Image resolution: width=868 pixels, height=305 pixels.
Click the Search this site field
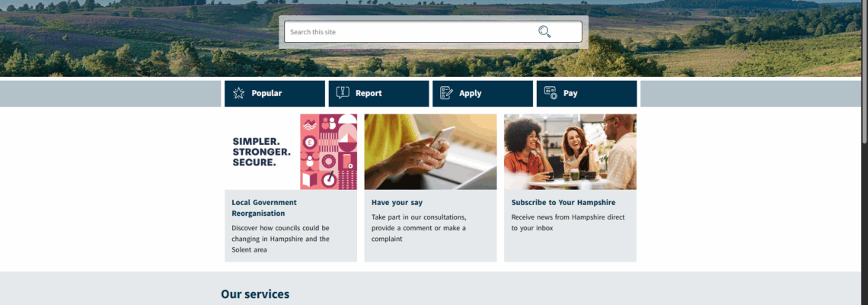pyautogui.click(x=433, y=31)
